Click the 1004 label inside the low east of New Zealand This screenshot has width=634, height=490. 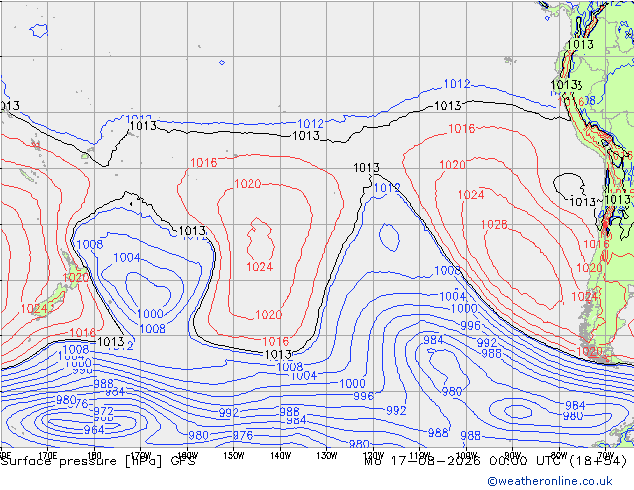(127, 258)
